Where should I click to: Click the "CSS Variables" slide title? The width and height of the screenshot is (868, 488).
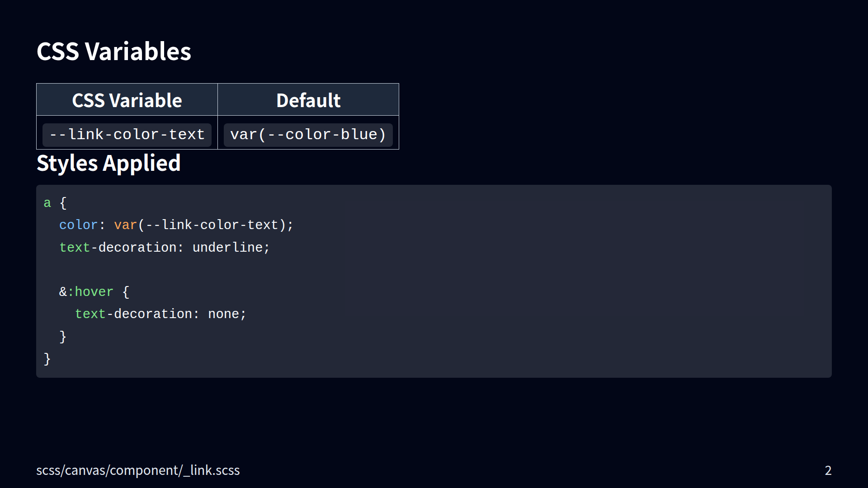point(113,52)
